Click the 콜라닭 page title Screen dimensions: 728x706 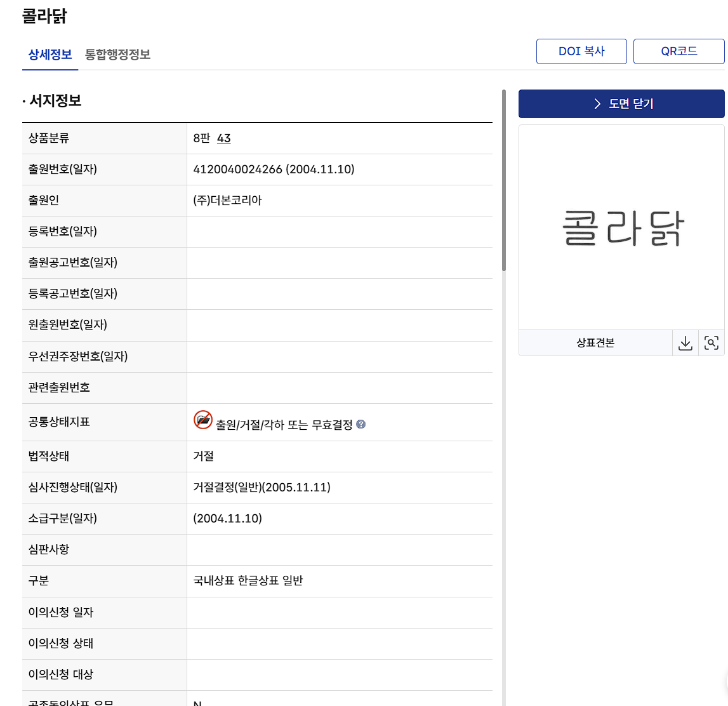(x=44, y=16)
